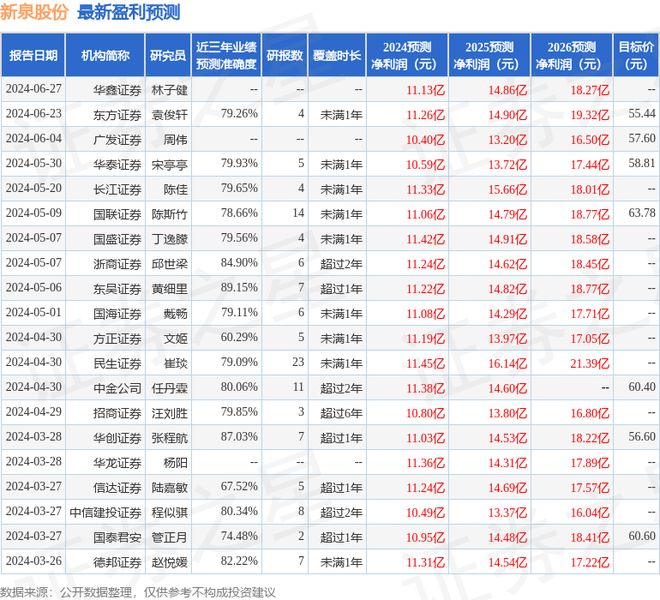Click the report date 2024-05-09

click(x=34, y=213)
